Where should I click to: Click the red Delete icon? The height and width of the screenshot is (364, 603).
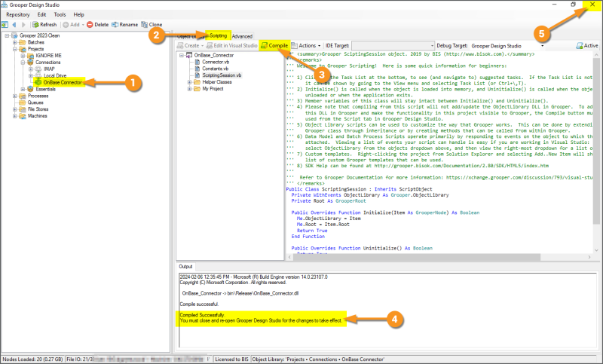point(90,25)
